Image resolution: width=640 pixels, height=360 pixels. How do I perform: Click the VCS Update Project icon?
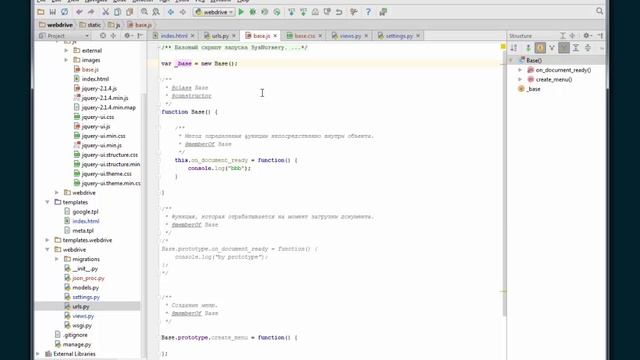click(x=291, y=12)
